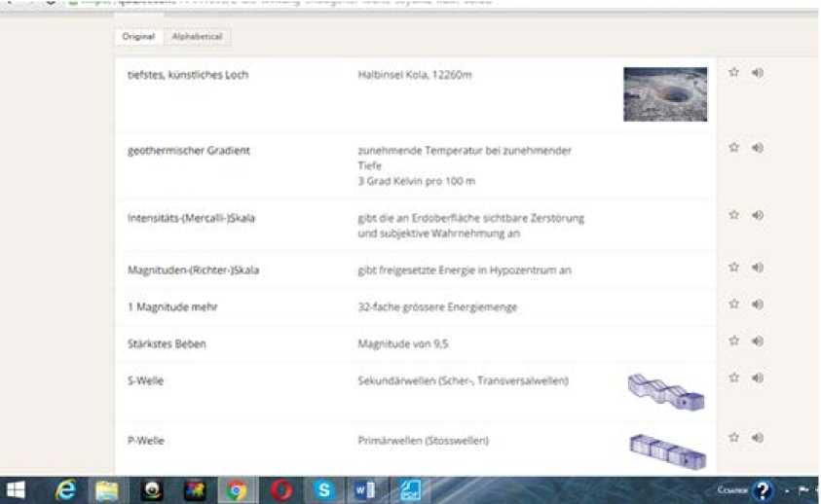Click the term 'P-Welle'
Image resolution: width=821 pixels, height=504 pixels.
tap(145, 441)
